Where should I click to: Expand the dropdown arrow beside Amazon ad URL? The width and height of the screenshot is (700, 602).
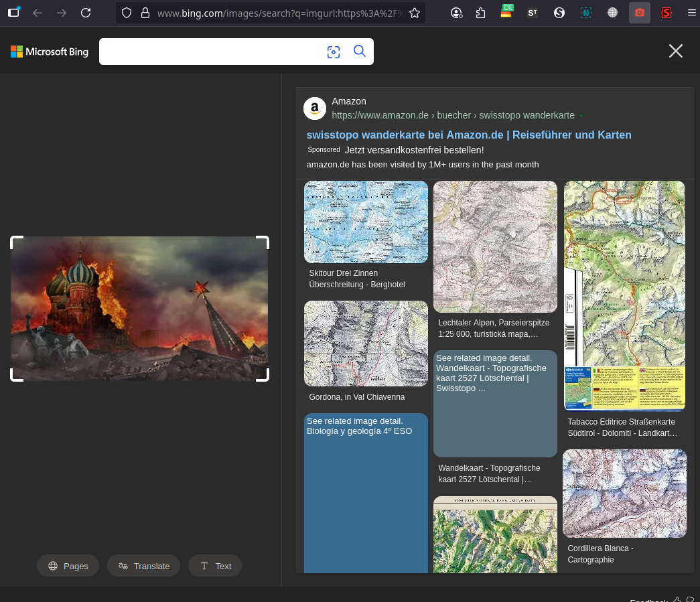click(x=581, y=116)
